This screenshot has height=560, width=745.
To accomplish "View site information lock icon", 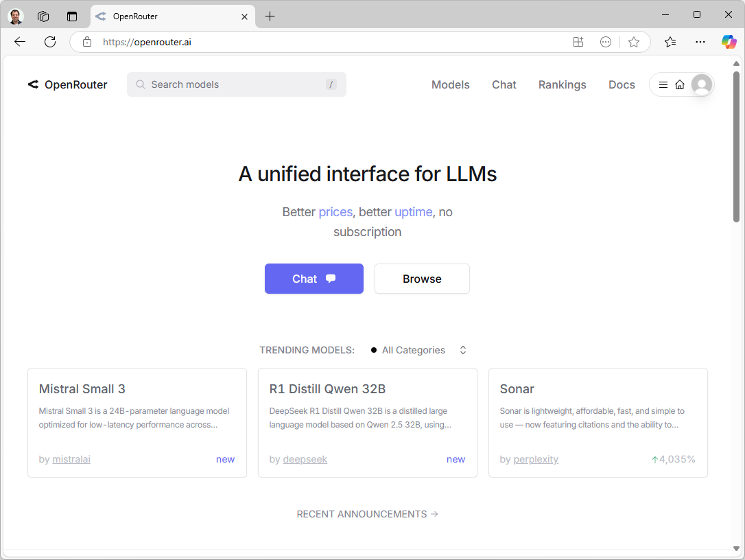I will point(87,42).
